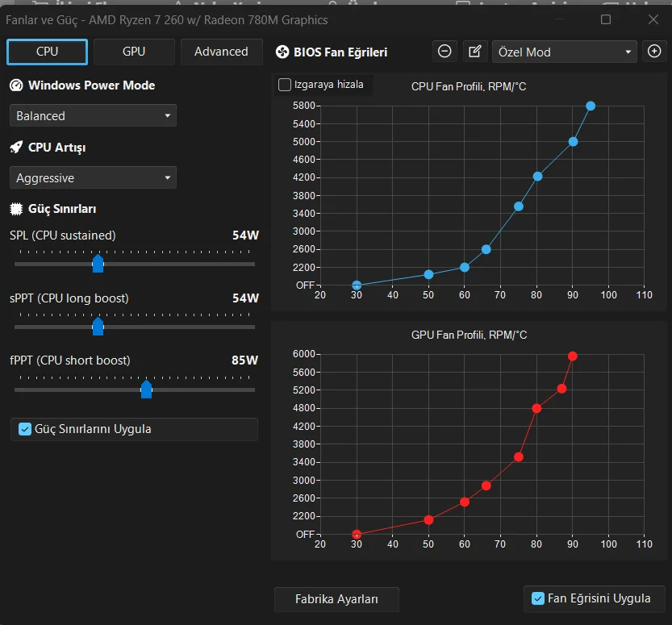
Task: Toggle the Fan Eğrisini Uygula checkbox
Action: coord(538,598)
